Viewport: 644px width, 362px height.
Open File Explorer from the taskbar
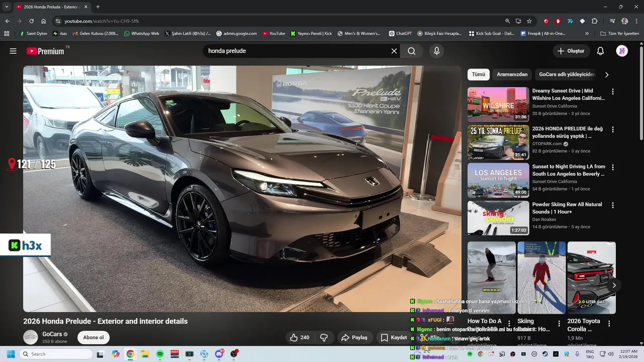tap(145, 354)
